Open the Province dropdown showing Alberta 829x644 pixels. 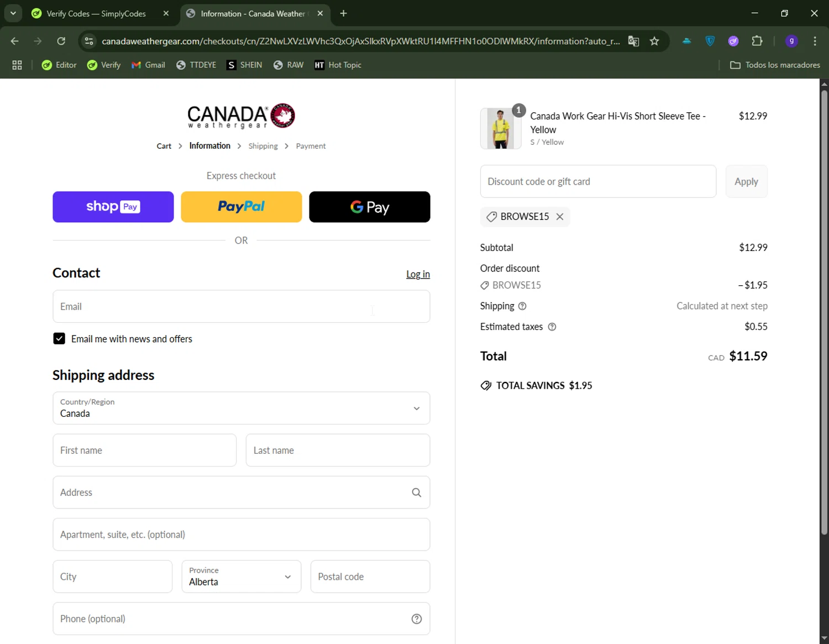pos(242,576)
